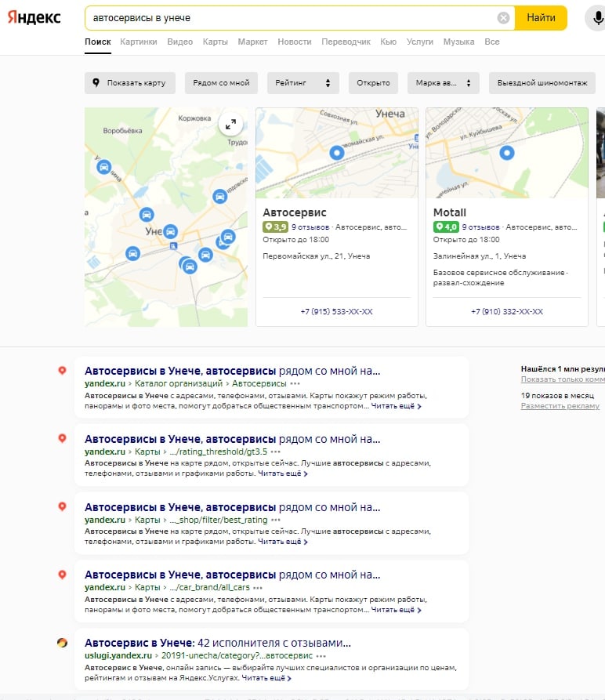The image size is (605, 700).
Task: Open the Маркет tab
Action: point(252,42)
